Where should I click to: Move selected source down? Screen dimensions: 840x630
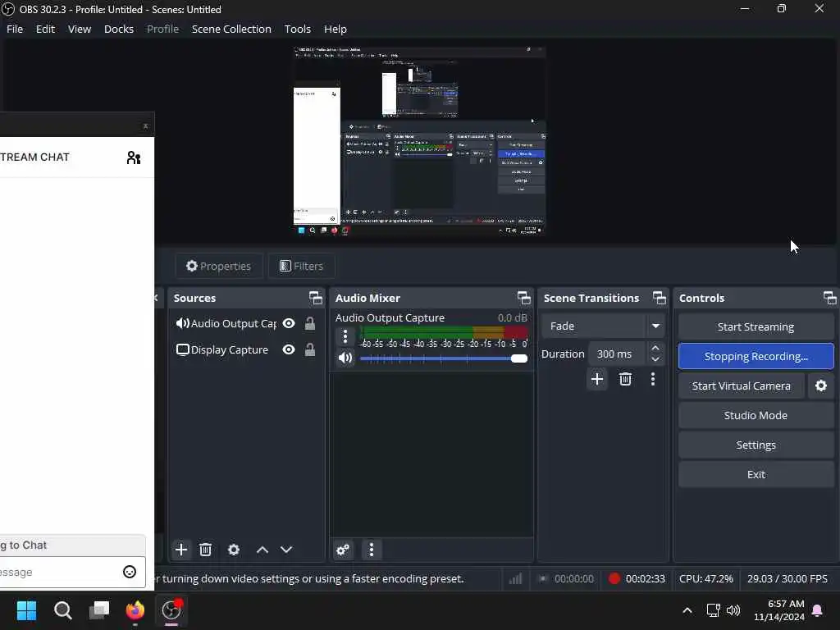click(x=286, y=550)
